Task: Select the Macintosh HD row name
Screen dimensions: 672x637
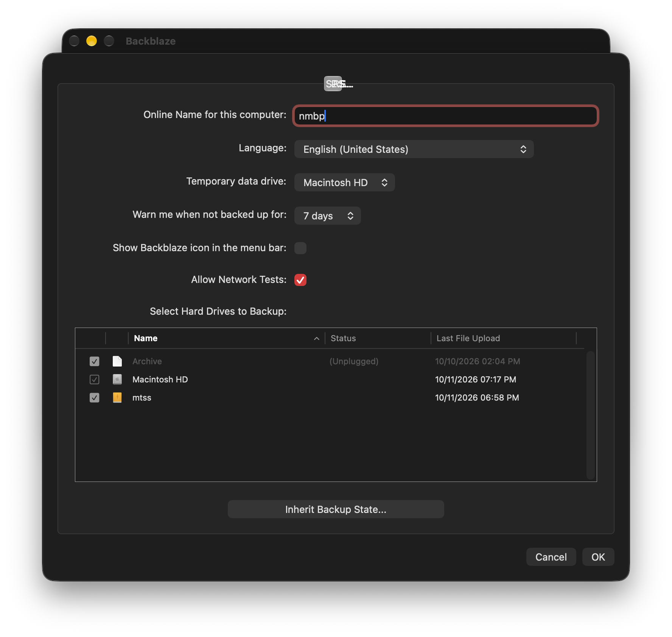Action: (x=160, y=379)
